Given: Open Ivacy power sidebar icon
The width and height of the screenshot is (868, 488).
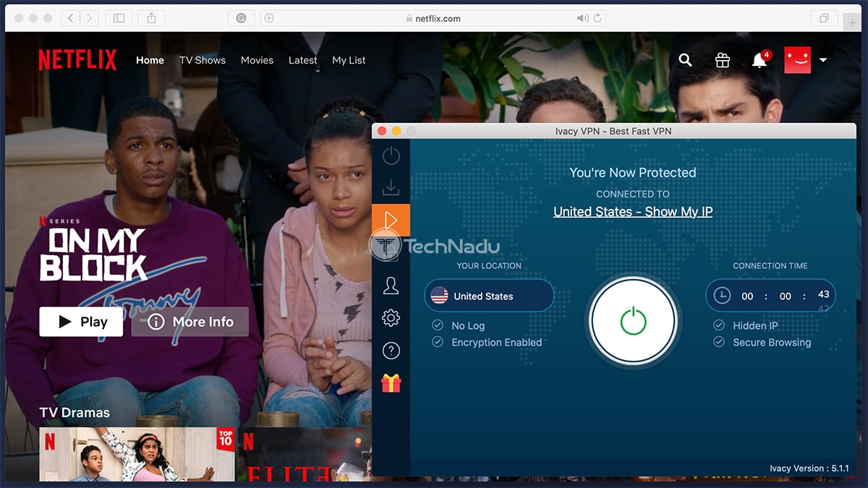Looking at the screenshot, I should click(391, 155).
